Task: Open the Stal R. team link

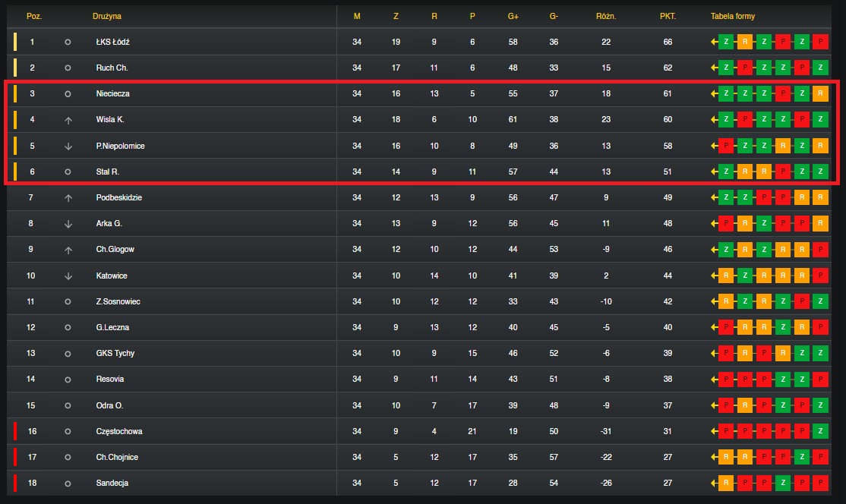Action: (x=107, y=172)
